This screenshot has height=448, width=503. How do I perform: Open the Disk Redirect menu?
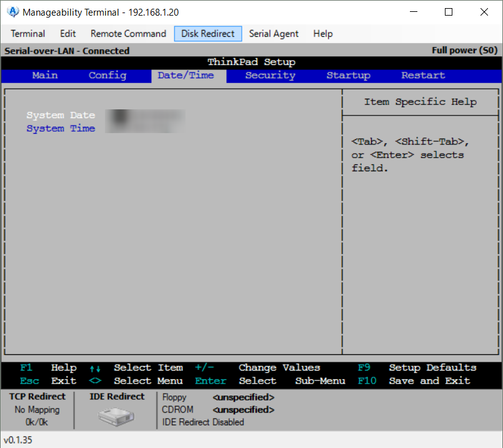208,34
